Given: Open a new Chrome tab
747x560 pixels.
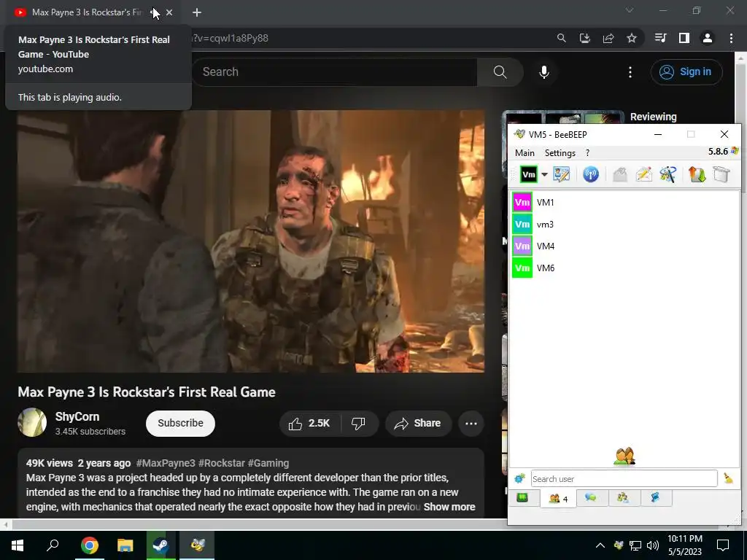Looking at the screenshot, I should coord(197,12).
